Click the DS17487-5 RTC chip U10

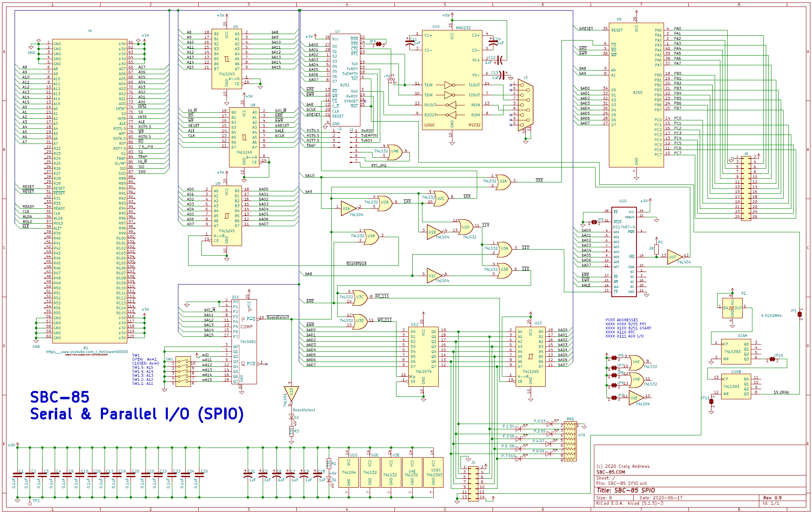point(623,251)
